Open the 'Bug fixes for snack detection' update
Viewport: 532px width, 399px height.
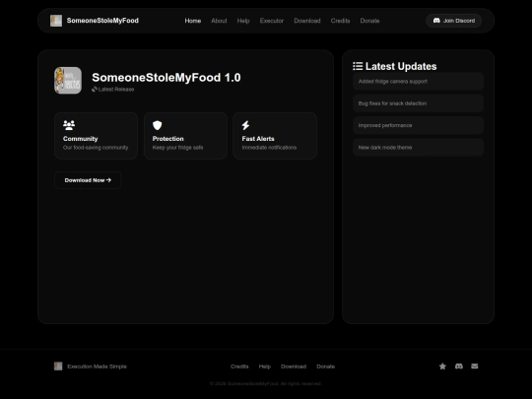[418, 103]
